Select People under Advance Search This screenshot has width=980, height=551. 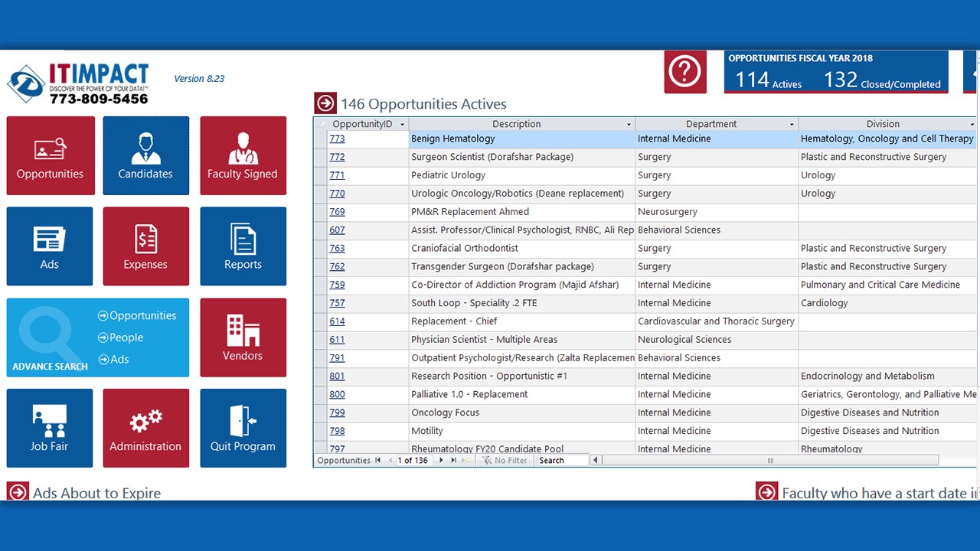[121, 337]
